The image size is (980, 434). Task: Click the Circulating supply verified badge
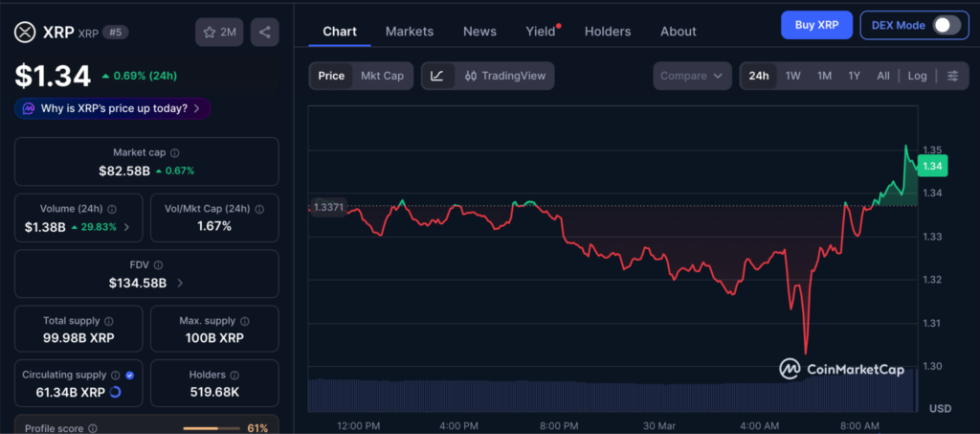129,375
